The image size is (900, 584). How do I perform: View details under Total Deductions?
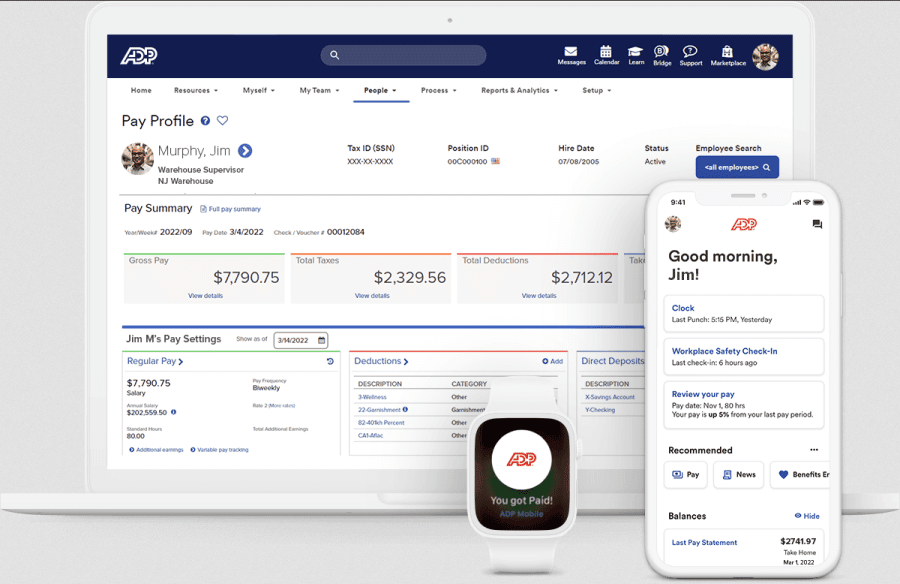[x=539, y=296]
